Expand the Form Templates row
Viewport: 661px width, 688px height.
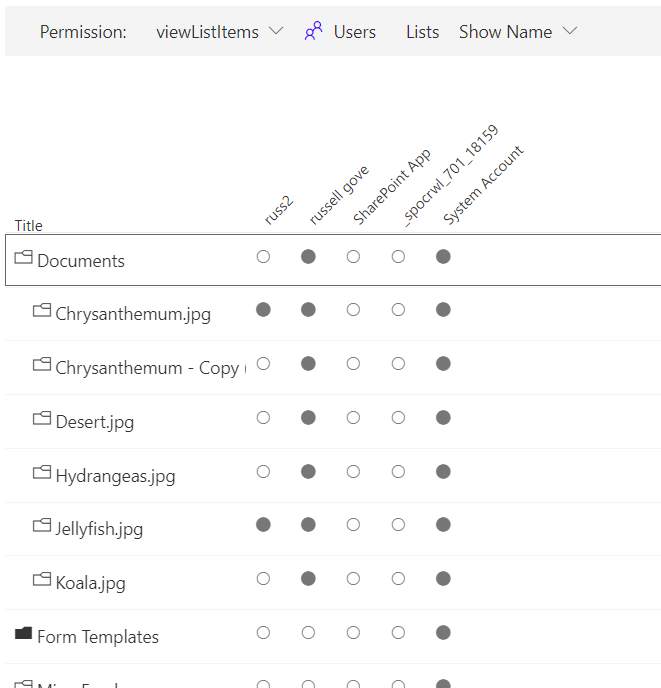pyautogui.click(x=97, y=636)
